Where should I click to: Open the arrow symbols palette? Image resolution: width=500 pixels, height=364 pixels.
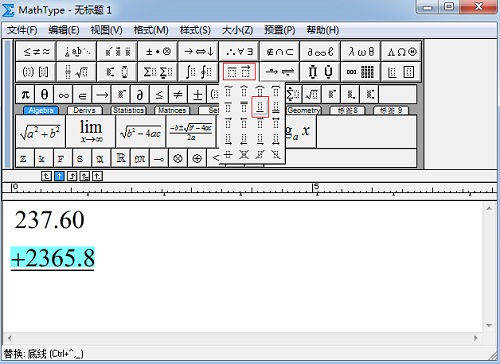click(x=199, y=51)
